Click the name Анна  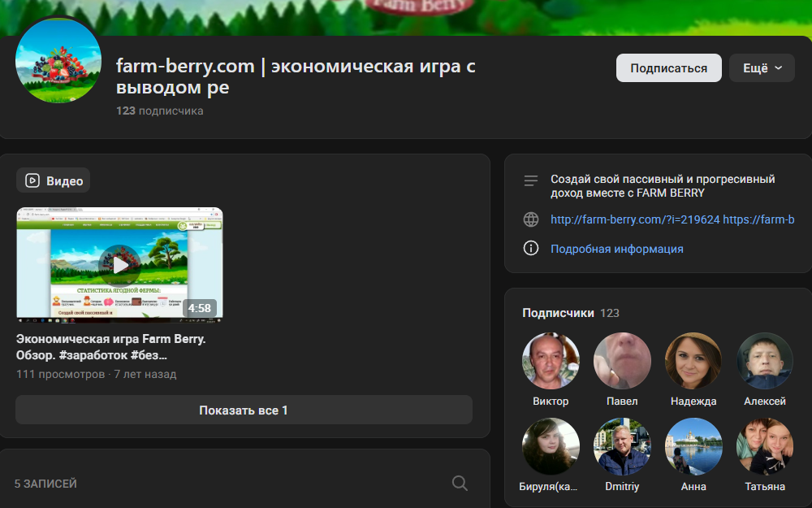click(x=693, y=487)
